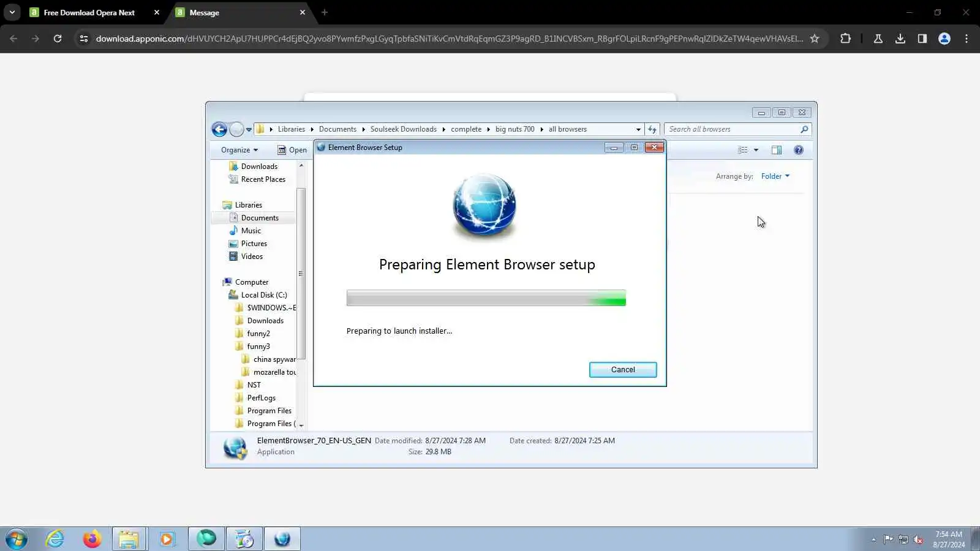Bookmark this page with the star icon

815,39
